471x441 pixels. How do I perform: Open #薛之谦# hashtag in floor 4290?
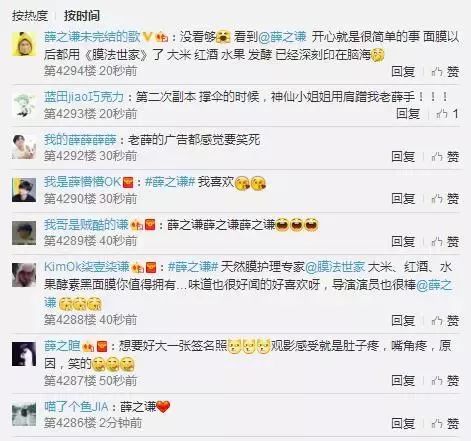[x=170, y=182]
